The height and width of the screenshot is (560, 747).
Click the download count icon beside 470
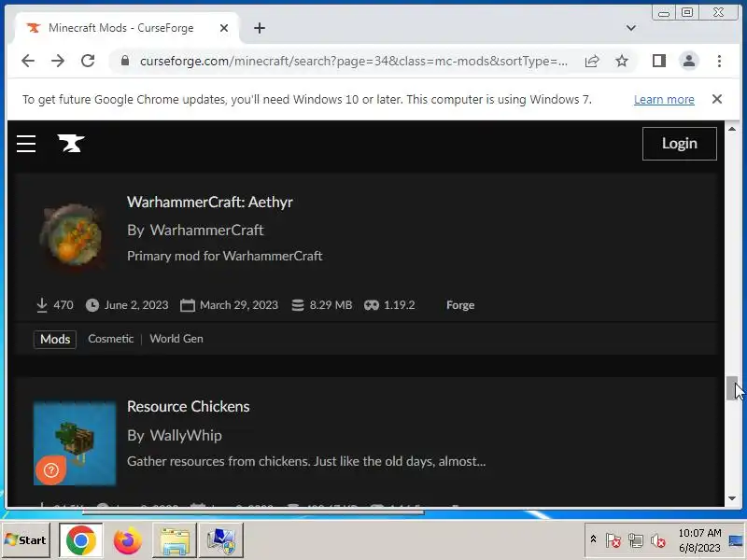(42, 305)
